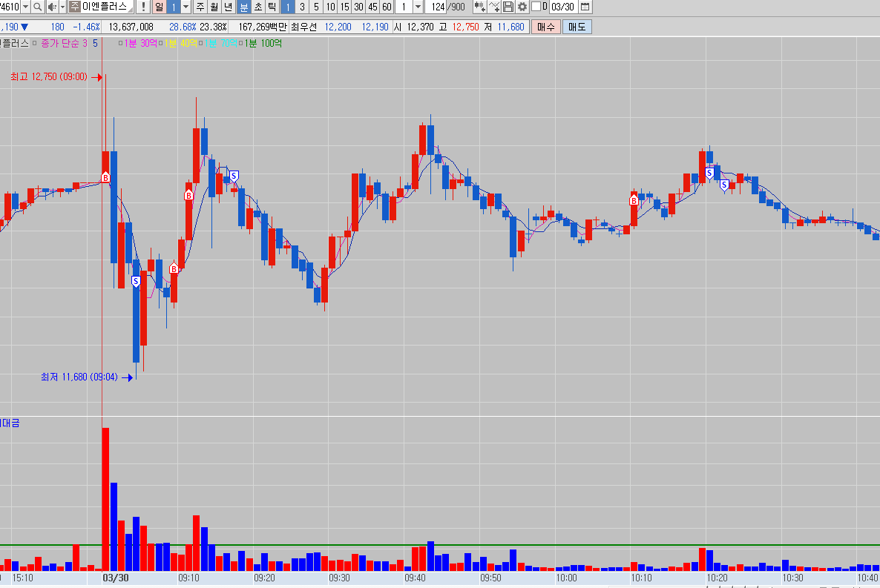This screenshot has width=880, height=588.
Task: Toggle the 1분 30억 indicator checkbox
Action: pos(121,43)
